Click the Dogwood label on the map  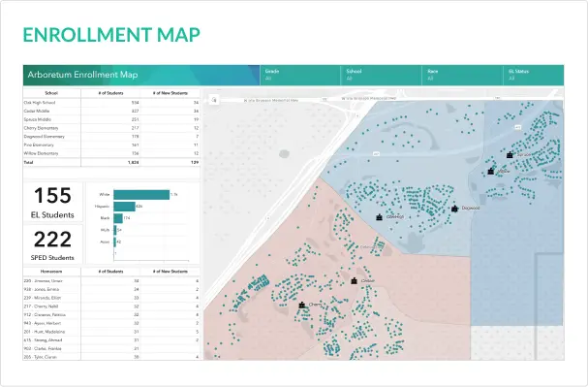coord(471,208)
